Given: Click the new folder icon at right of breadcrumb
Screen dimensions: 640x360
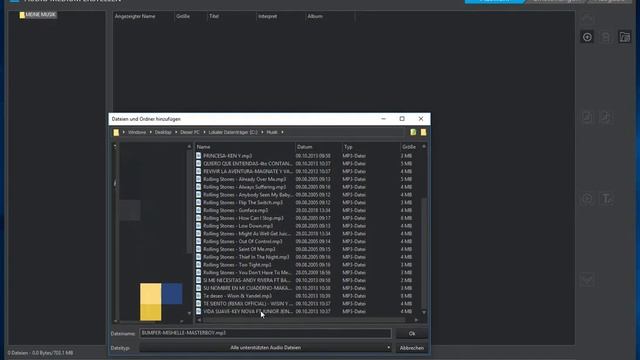Looking at the screenshot, I should [423, 132].
